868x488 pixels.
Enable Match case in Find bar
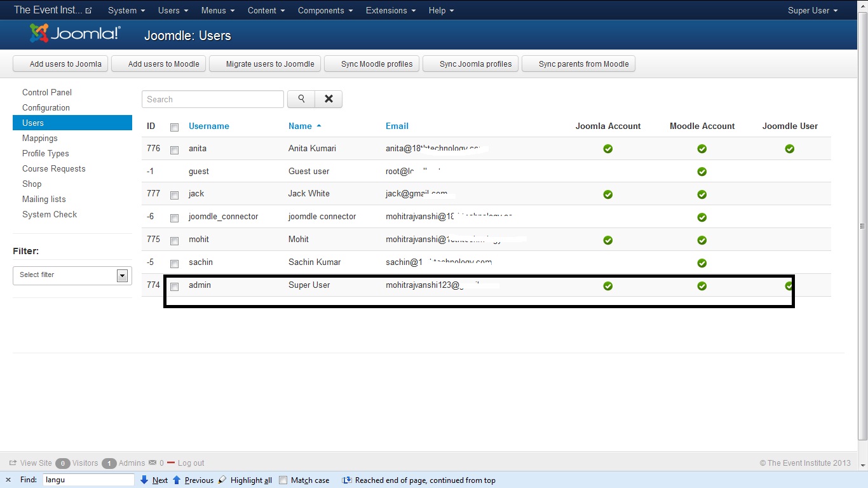283,480
